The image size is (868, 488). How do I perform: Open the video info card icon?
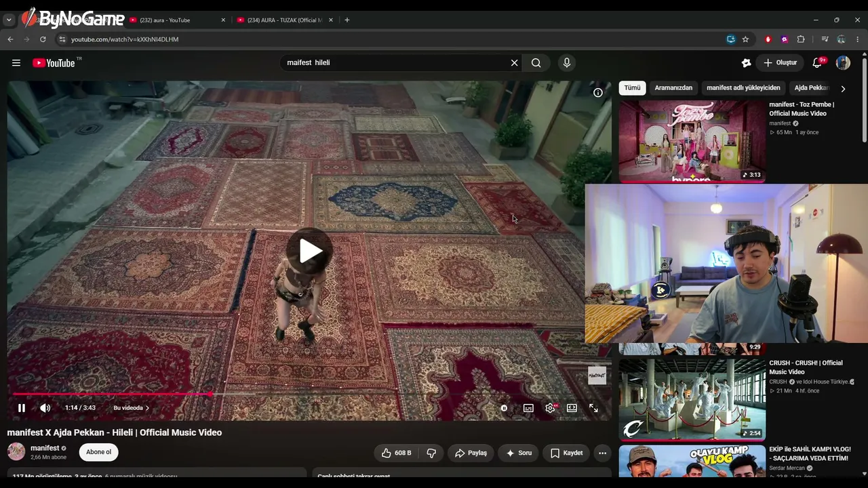coord(598,93)
